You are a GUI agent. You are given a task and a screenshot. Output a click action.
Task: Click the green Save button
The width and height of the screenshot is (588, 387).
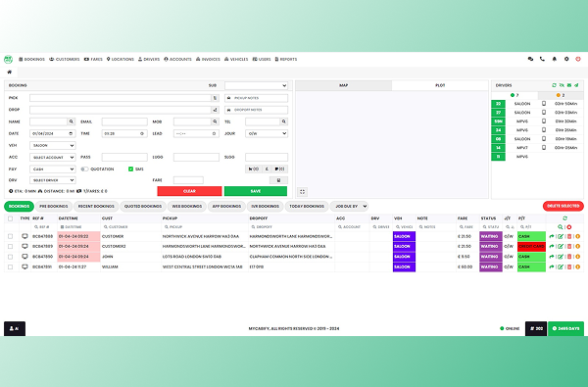coord(256,191)
